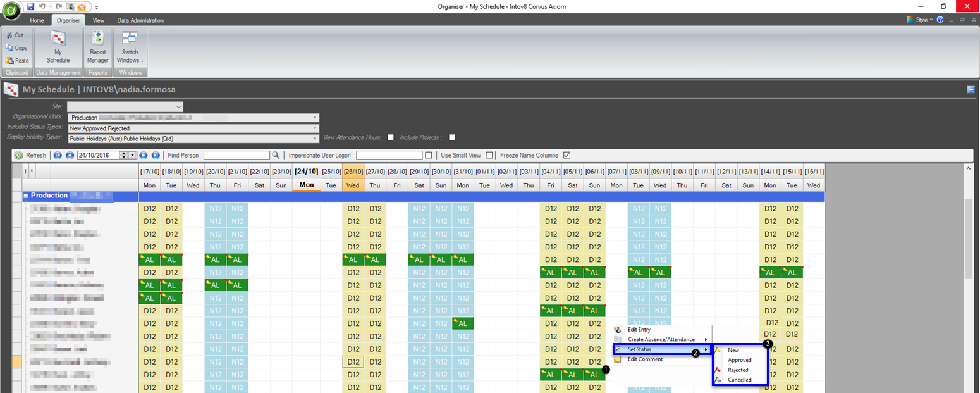Click the [14/11] date column header
The height and width of the screenshot is (393, 980).
(770, 172)
